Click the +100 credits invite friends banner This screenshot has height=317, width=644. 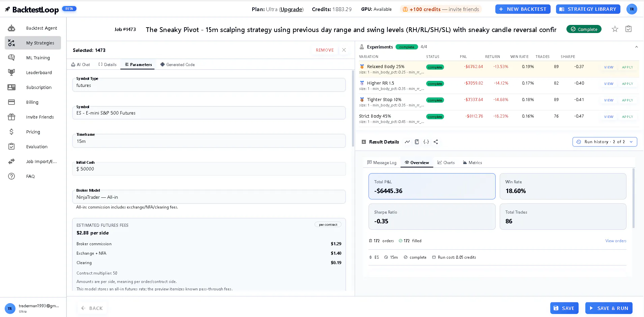click(441, 9)
